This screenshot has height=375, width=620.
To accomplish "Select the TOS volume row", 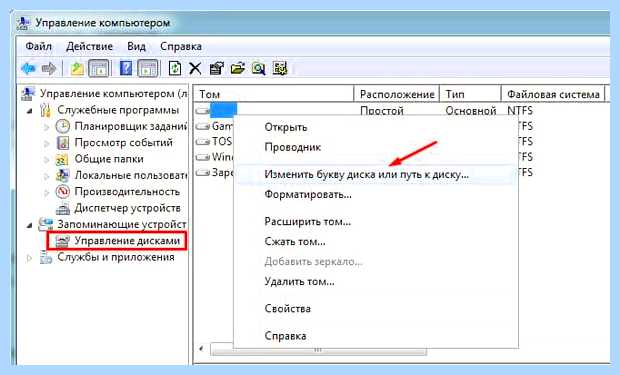I will coord(221,141).
